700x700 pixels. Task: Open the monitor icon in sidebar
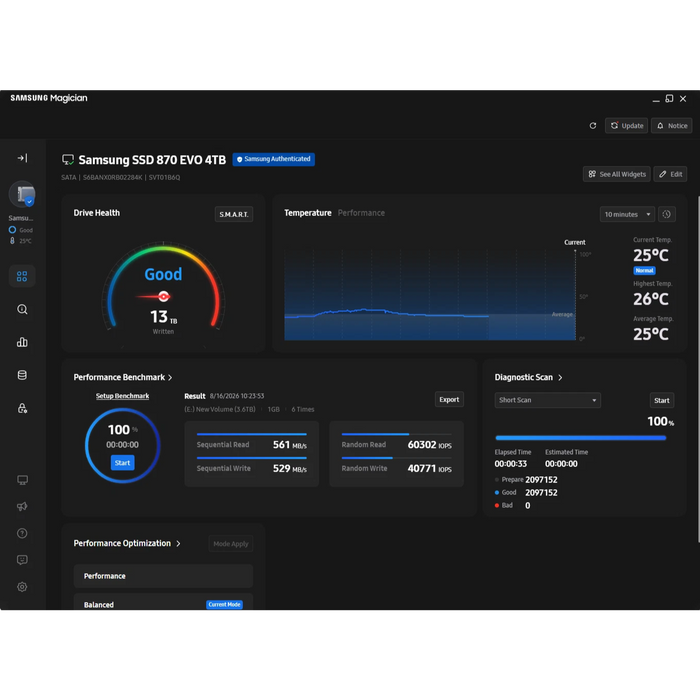22,480
